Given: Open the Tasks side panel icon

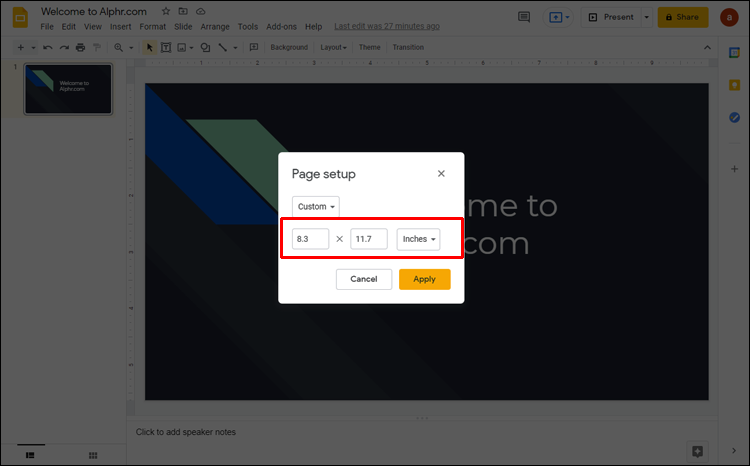Looking at the screenshot, I should tap(734, 117).
